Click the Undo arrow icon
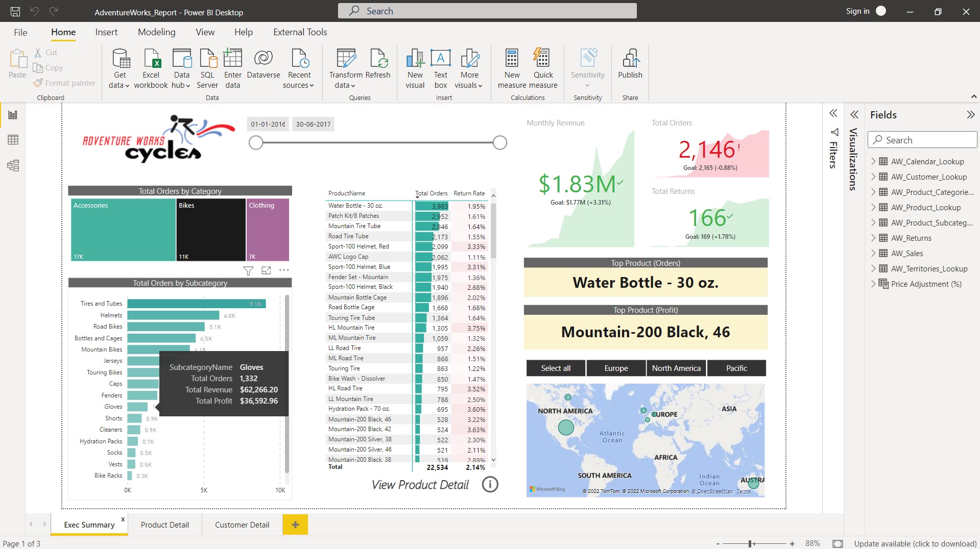 point(35,11)
